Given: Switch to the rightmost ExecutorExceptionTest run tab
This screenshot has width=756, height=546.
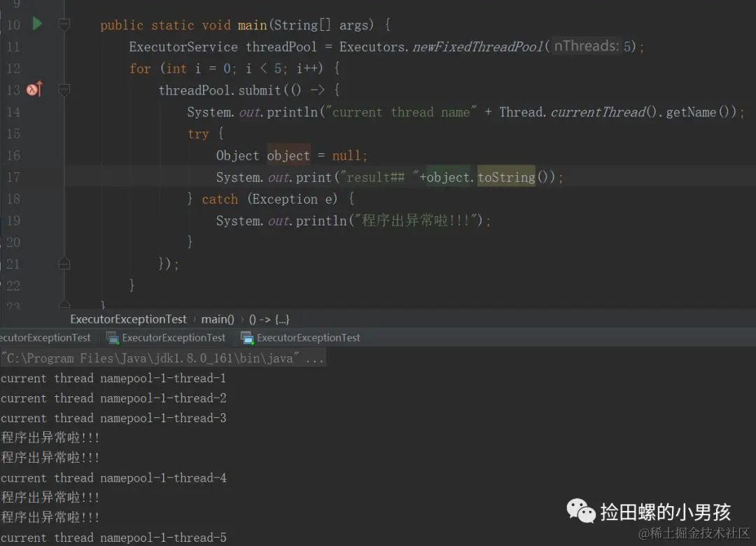Looking at the screenshot, I should 300,337.
